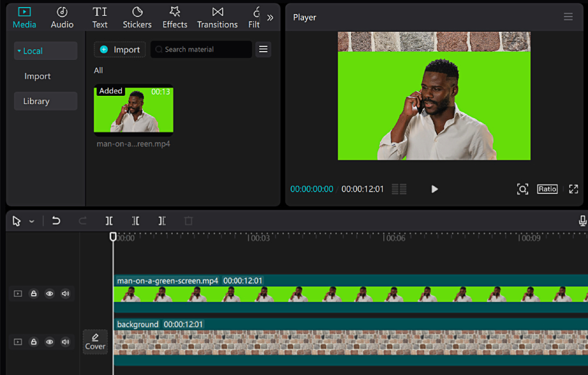Undo the last action
The height and width of the screenshot is (375, 588).
pos(56,220)
